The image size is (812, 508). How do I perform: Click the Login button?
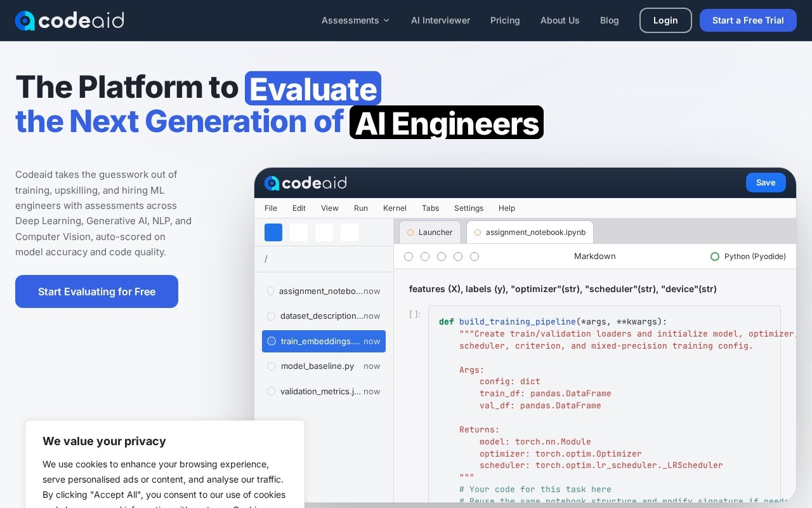(665, 20)
